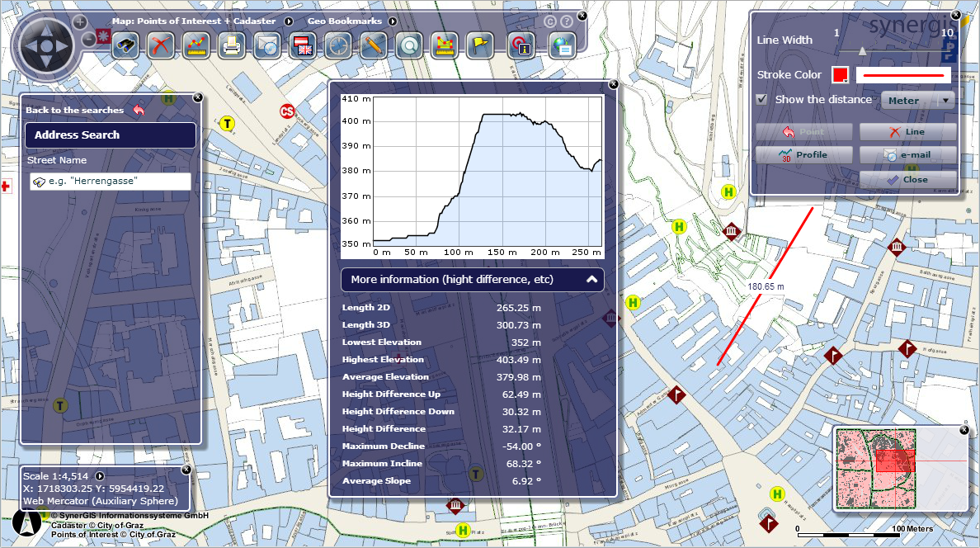
Task: Collapse the More information elevation panel
Action: point(591,279)
